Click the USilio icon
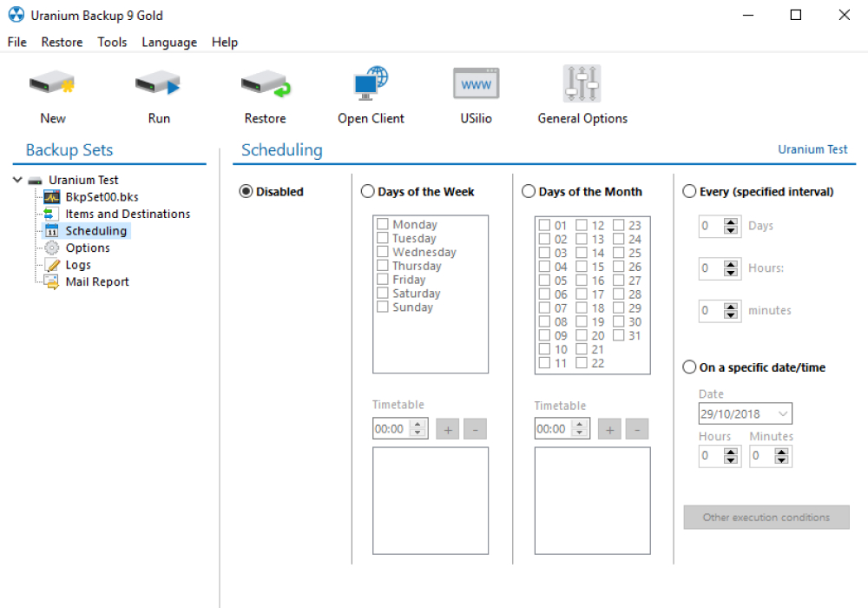 (475, 83)
